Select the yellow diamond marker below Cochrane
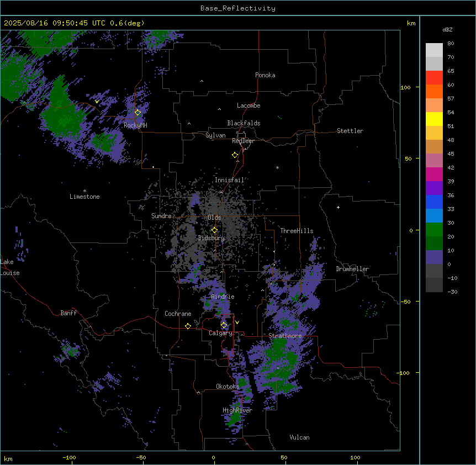Image resolution: width=476 pixels, height=465 pixels. (x=188, y=326)
